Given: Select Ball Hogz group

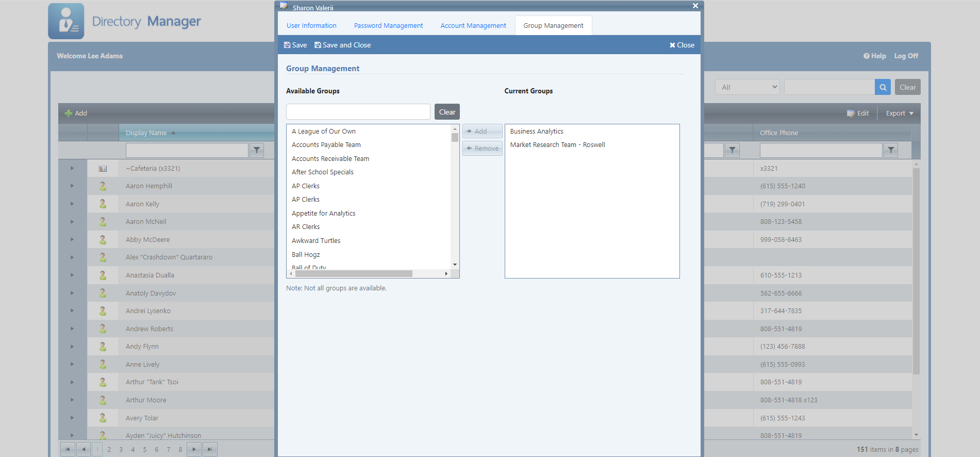Looking at the screenshot, I should coord(306,255).
